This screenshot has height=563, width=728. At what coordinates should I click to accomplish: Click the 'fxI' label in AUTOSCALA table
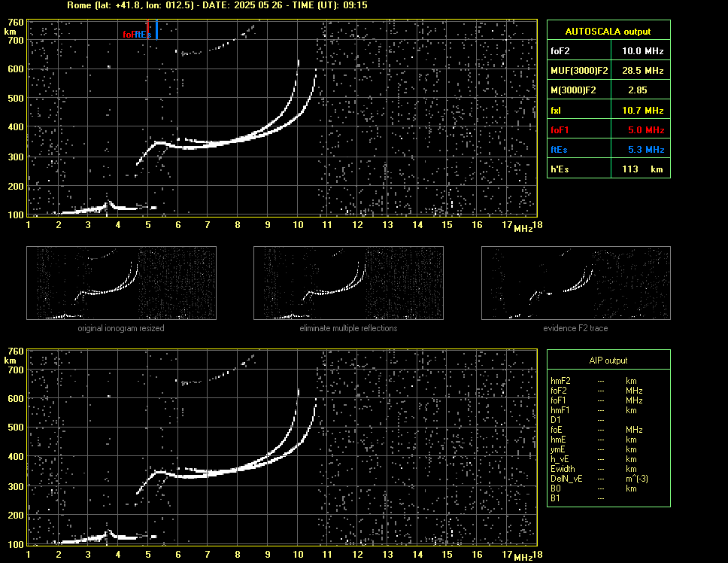tap(555, 111)
